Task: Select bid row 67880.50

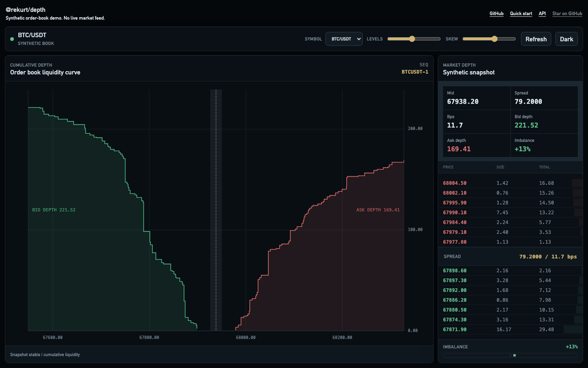Action: click(x=510, y=310)
